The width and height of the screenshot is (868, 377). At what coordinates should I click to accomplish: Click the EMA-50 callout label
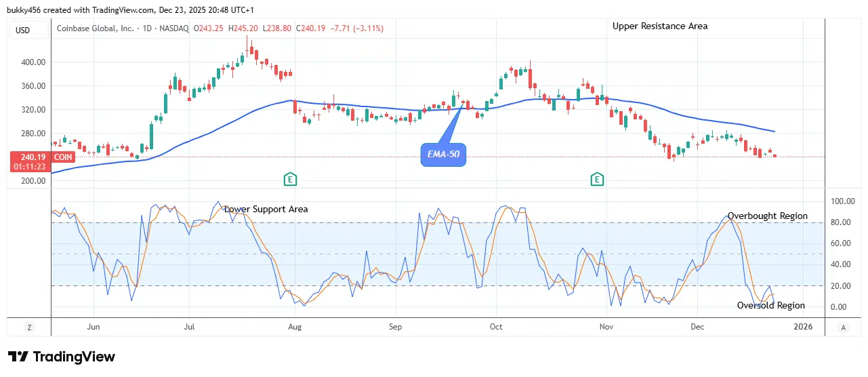point(443,154)
